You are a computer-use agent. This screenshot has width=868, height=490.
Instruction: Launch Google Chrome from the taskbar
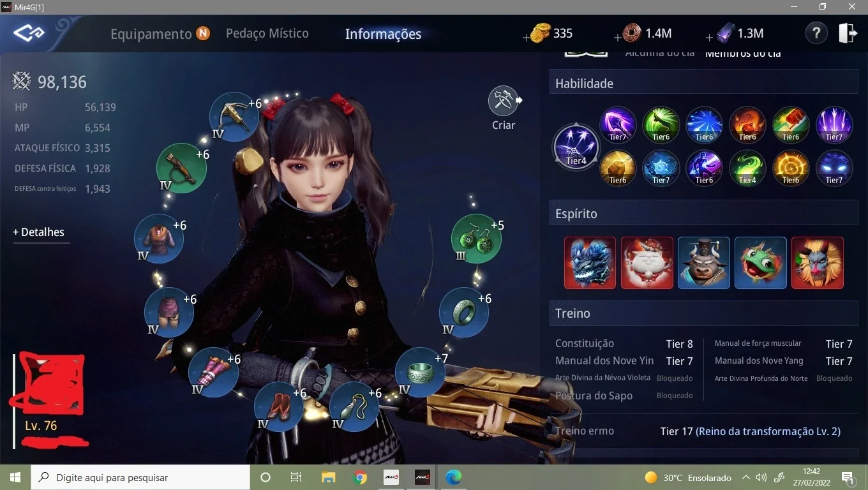point(359,477)
